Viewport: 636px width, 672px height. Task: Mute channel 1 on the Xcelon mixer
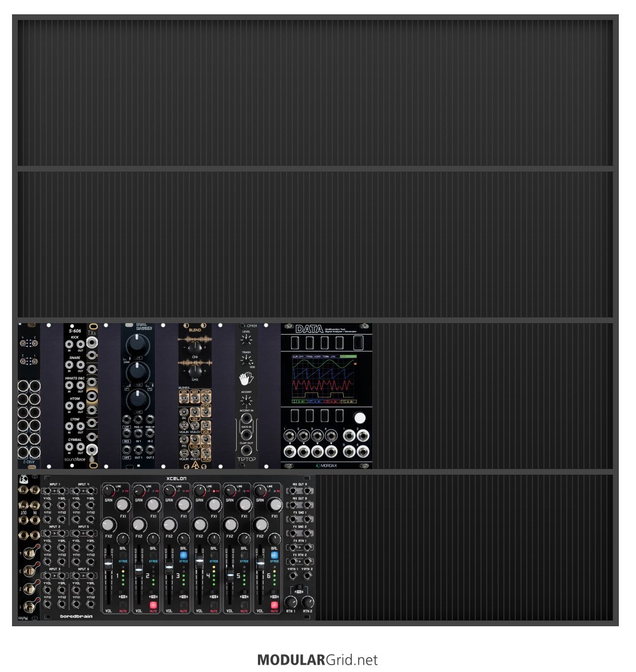pos(123,605)
